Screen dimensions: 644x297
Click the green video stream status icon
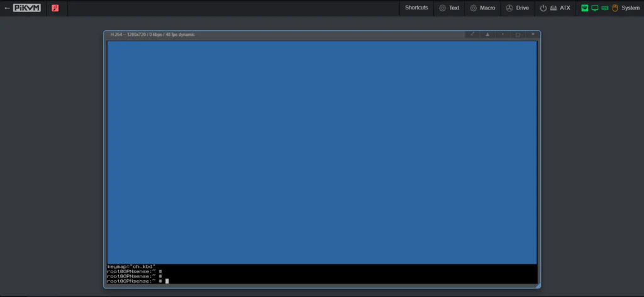click(585, 8)
